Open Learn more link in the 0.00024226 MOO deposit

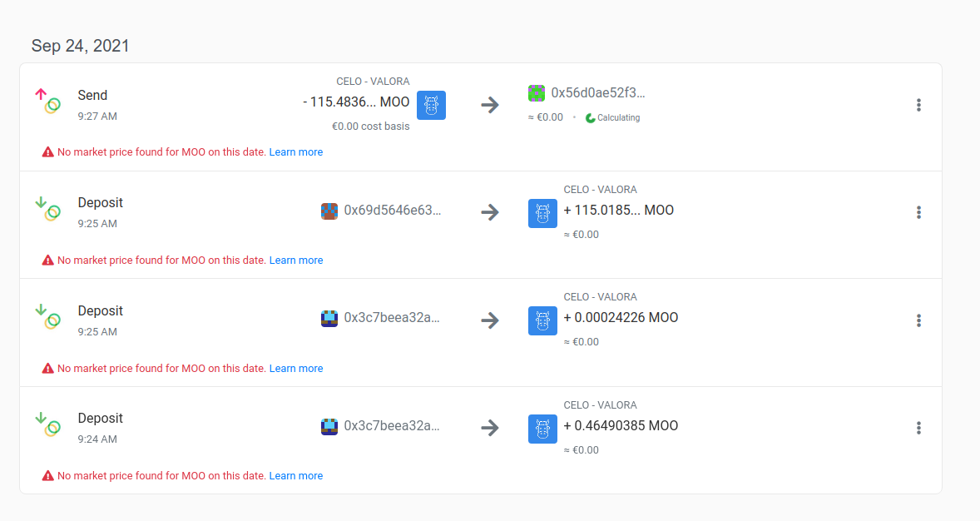pyautogui.click(x=295, y=369)
